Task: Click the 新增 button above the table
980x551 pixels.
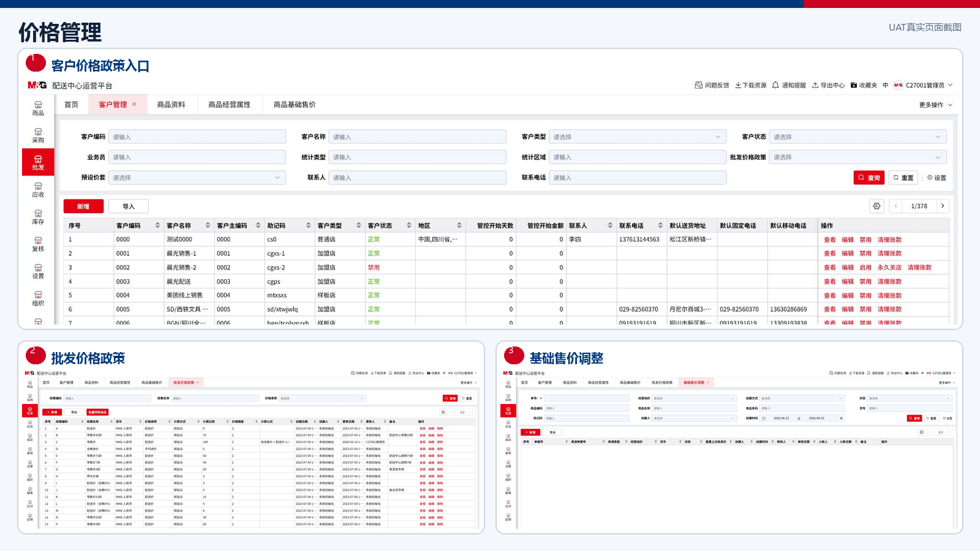Action: (83, 206)
